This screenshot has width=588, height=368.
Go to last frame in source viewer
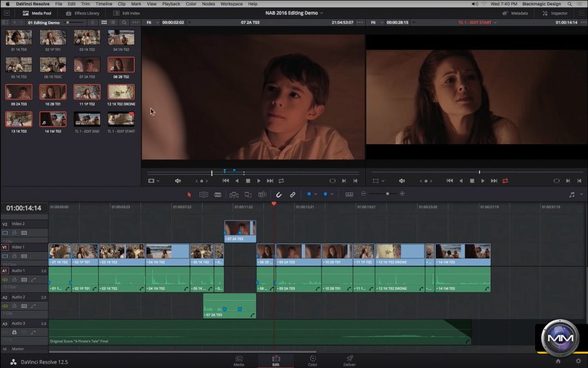tap(270, 181)
